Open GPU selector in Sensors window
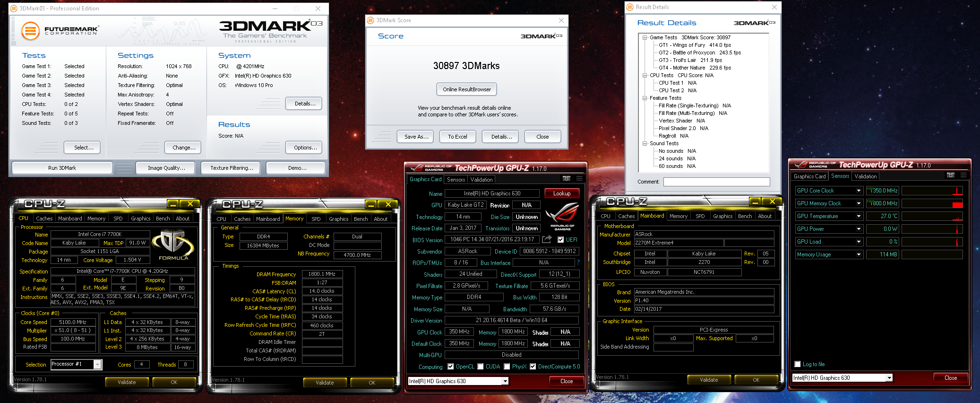 889,378
